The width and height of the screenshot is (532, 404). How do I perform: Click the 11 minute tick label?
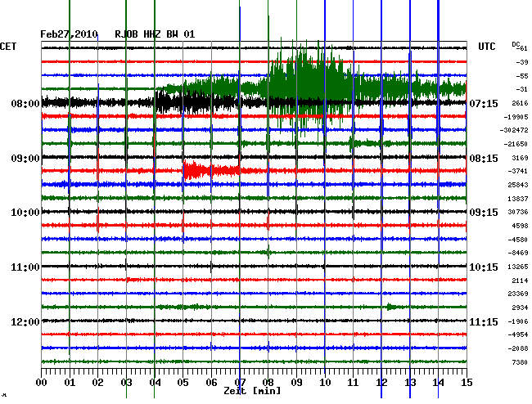(x=354, y=383)
